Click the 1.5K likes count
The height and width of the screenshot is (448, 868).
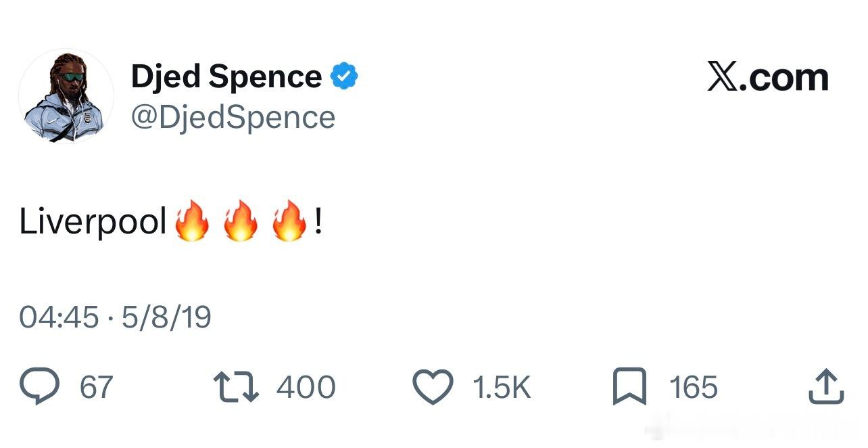click(502, 388)
